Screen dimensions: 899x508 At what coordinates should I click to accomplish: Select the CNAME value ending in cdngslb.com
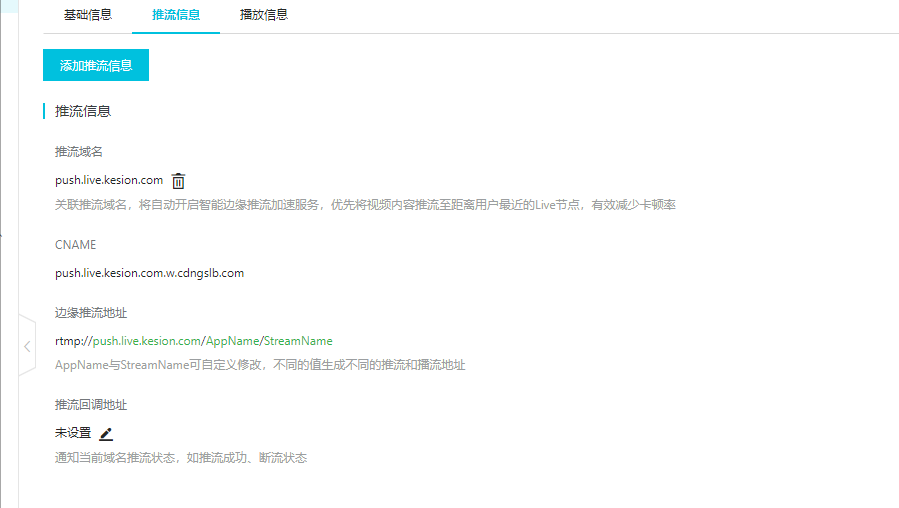[149, 273]
